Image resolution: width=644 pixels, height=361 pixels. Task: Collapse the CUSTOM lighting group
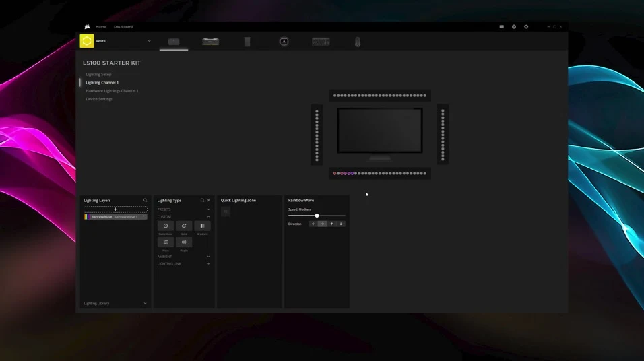184,217
